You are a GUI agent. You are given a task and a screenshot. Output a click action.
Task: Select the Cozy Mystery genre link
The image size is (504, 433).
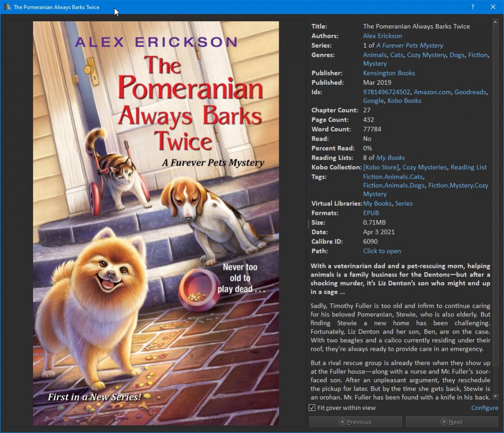426,55
